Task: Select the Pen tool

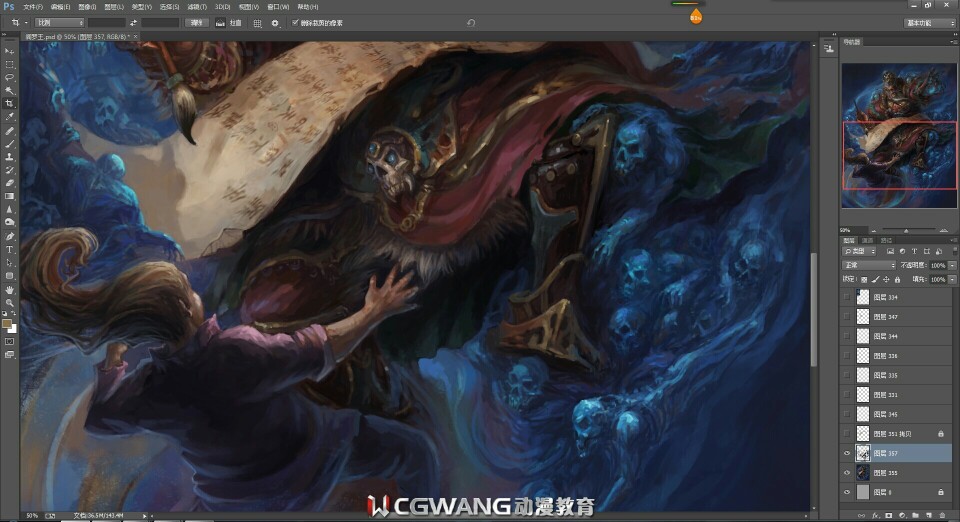Action: pyautogui.click(x=9, y=236)
